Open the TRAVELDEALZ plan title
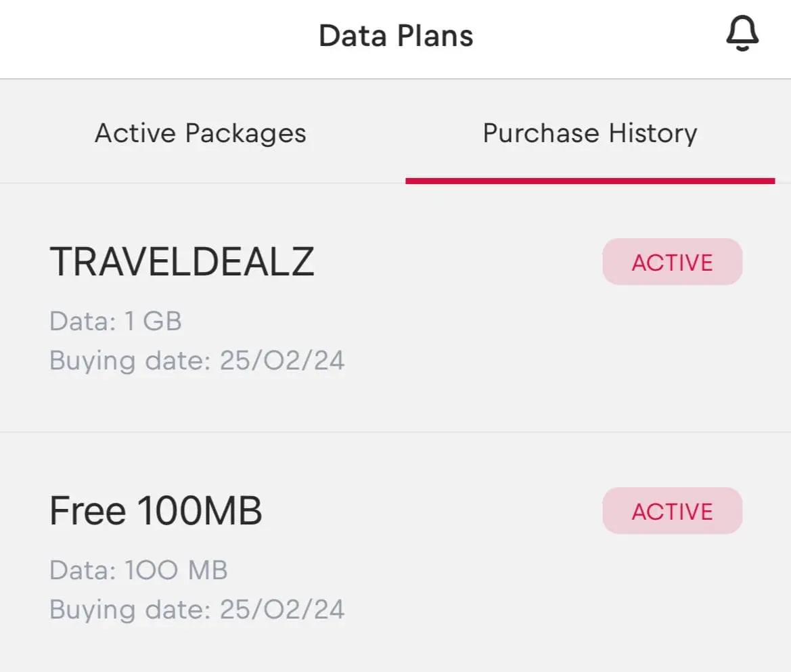791x672 pixels. coord(182,261)
